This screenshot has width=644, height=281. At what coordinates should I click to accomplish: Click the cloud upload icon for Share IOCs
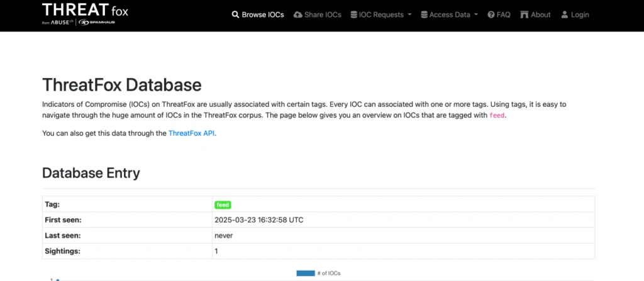point(297,15)
